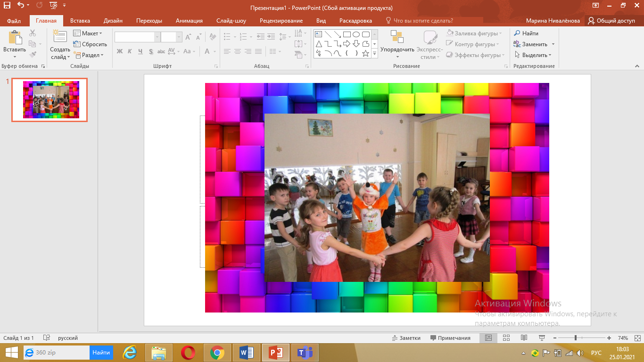Cut selection with the scissors icon

(x=33, y=33)
